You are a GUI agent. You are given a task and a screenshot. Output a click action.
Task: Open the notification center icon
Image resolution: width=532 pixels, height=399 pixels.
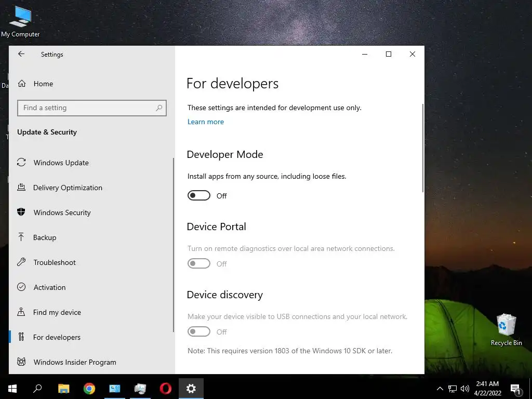515,389
